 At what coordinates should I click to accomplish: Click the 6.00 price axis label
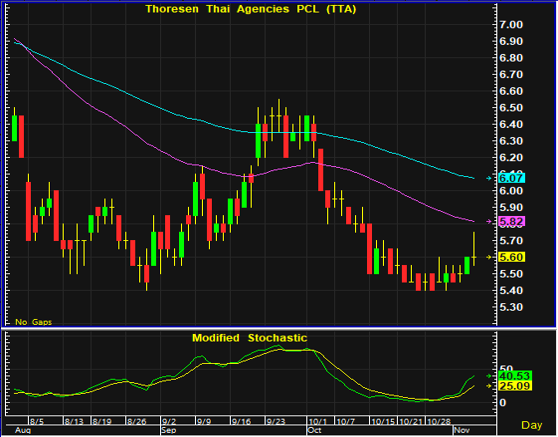511,191
